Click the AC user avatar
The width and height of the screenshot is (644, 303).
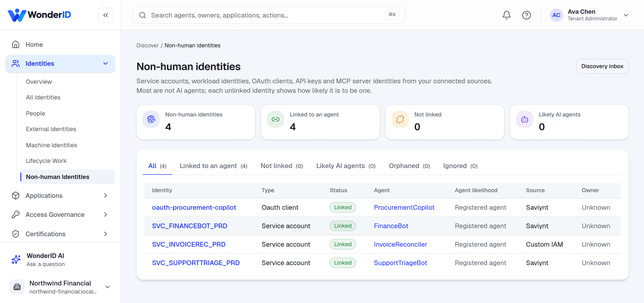[556, 15]
